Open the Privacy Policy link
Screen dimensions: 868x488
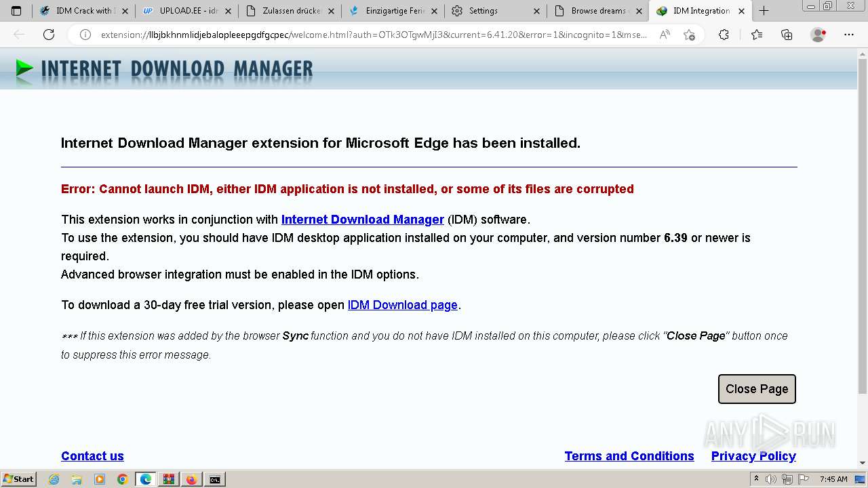pyautogui.click(x=753, y=456)
